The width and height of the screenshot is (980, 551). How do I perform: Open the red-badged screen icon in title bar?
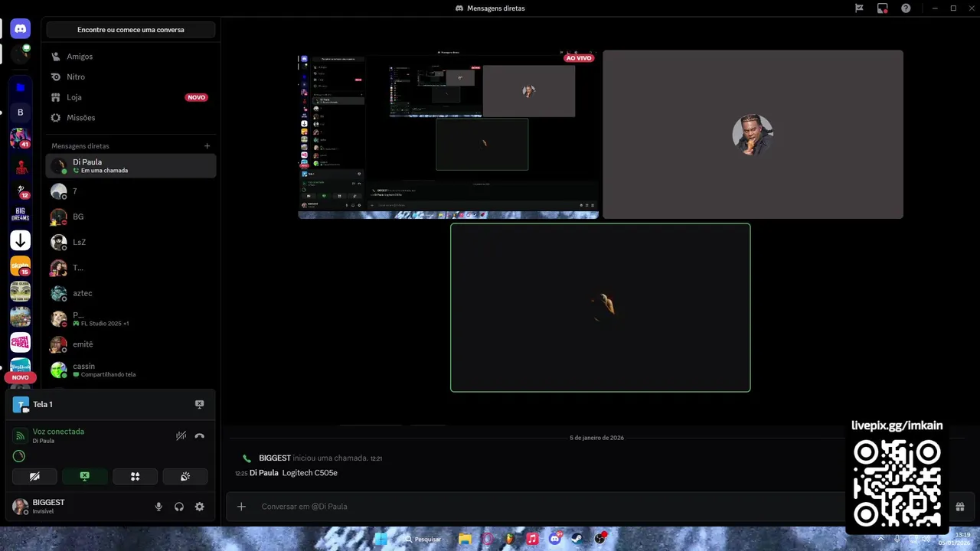pos(883,8)
